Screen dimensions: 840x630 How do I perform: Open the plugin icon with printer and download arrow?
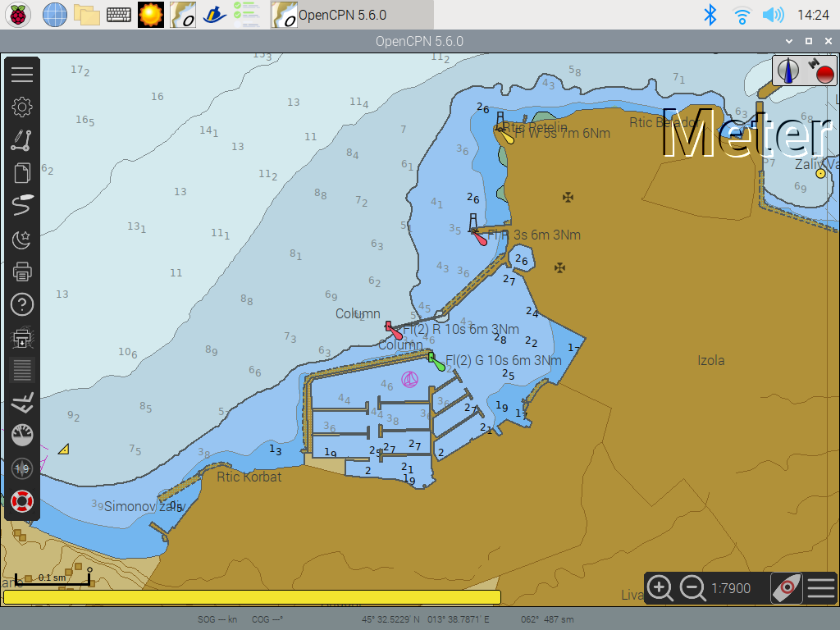[22, 337]
